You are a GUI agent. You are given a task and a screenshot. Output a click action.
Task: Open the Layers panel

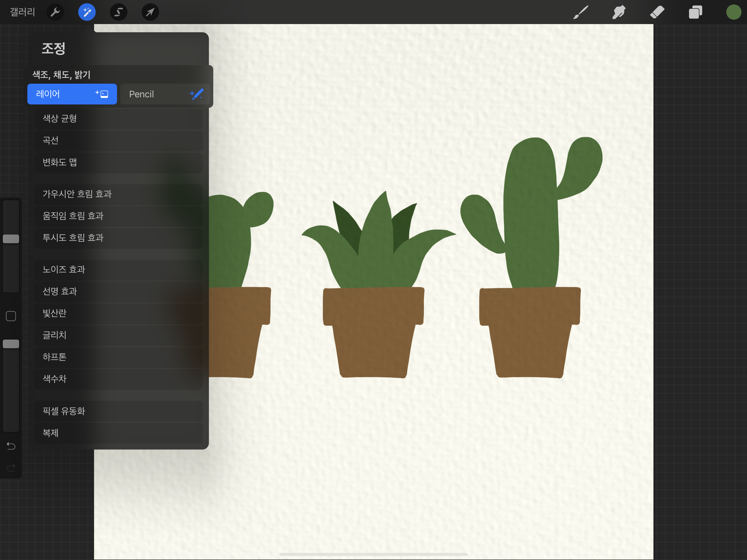click(x=695, y=12)
